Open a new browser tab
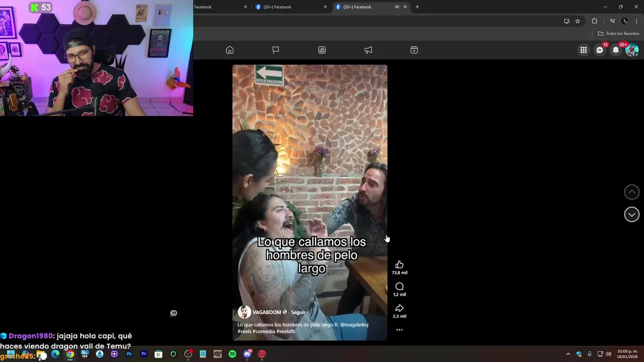The image size is (644, 362). 417,7
